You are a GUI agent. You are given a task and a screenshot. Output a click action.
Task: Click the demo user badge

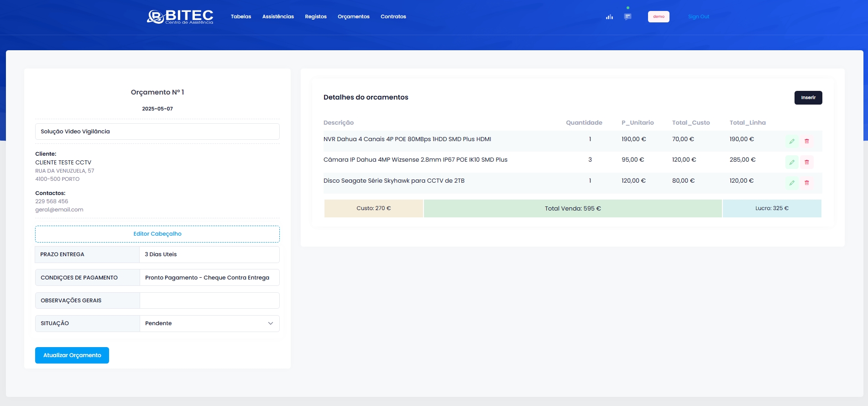pos(659,17)
